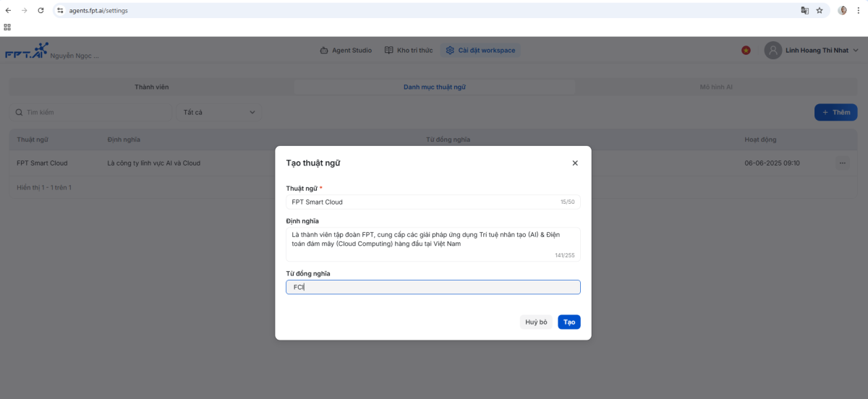Open the translate page icon
The image size is (868, 399).
[804, 11]
